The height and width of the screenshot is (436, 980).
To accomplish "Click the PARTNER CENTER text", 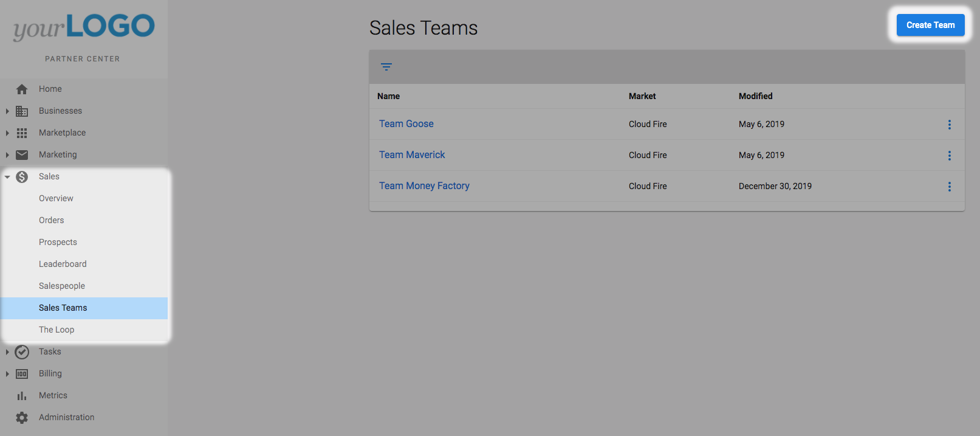I will pos(83,59).
